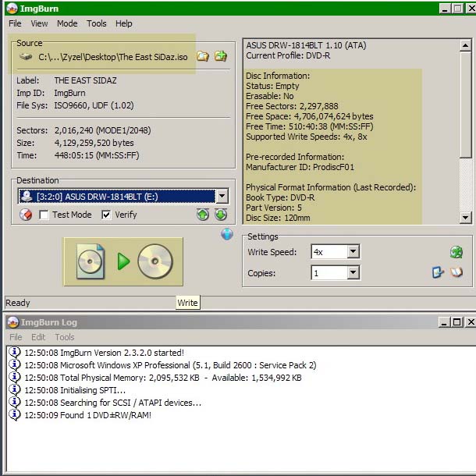
Task: Open the Tools menu in ImgBurn Log
Action: pos(65,337)
